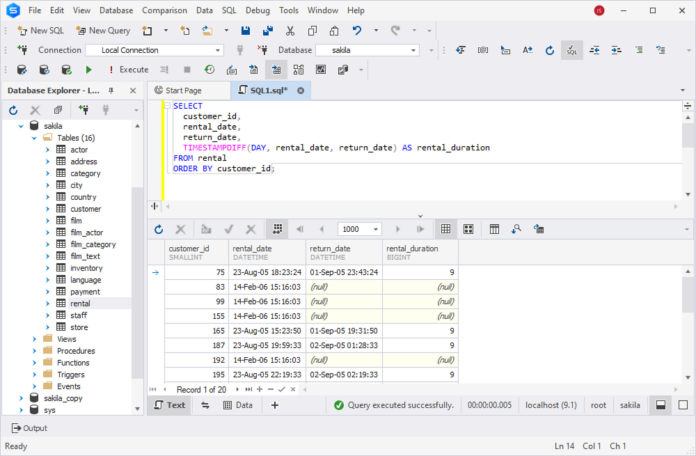Switch to the Start Page tab
The height and width of the screenshot is (456, 696).
pos(186,90)
